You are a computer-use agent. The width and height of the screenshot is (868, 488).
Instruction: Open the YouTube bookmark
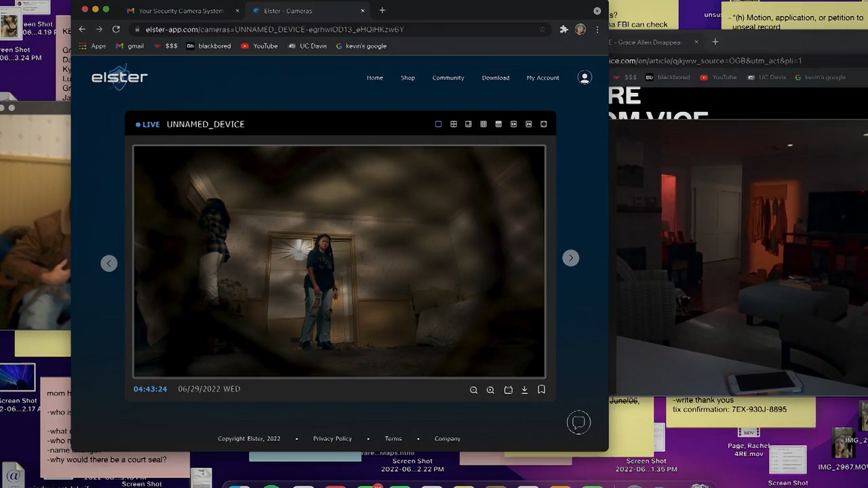click(x=259, y=46)
